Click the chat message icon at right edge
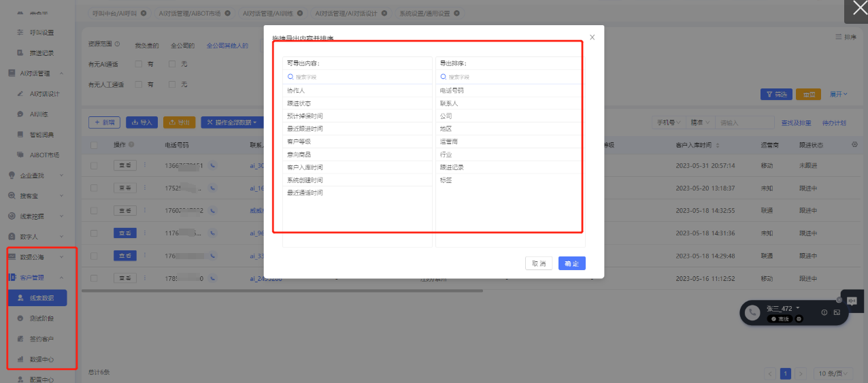 (852, 301)
